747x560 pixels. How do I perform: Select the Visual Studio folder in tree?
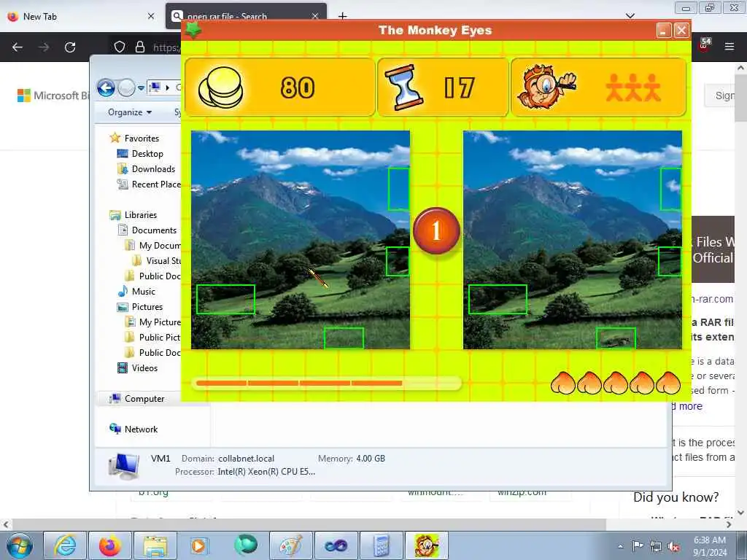coord(163,261)
